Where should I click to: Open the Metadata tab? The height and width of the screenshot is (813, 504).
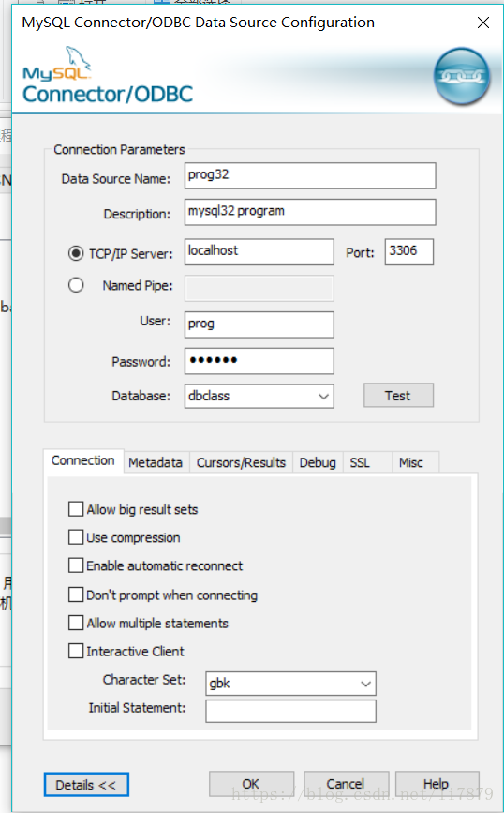(156, 462)
